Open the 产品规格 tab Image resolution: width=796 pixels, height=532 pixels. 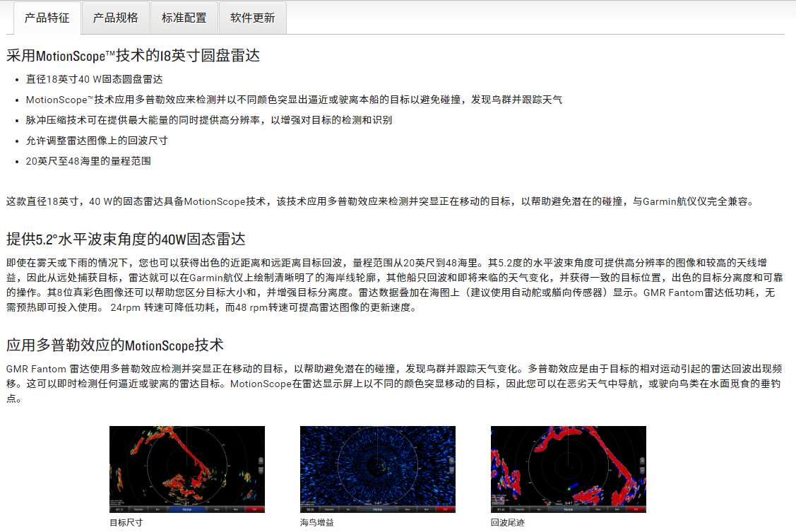tap(115, 18)
